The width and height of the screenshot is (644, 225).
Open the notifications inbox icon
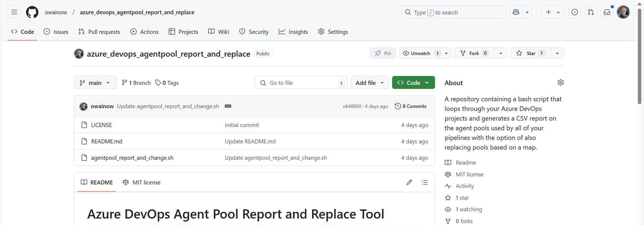[607, 12]
